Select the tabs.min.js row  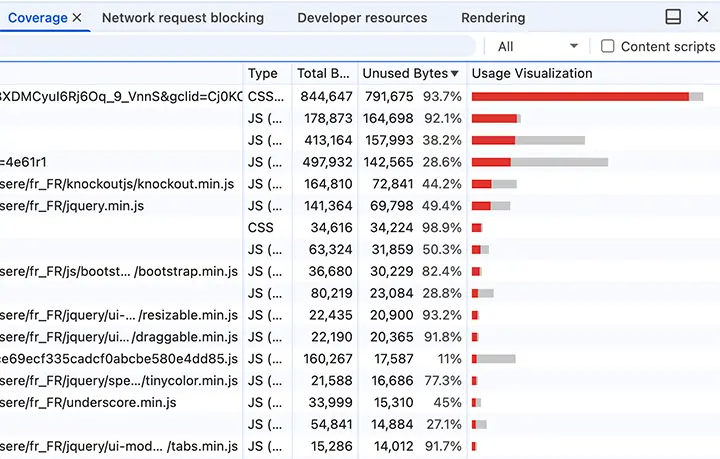360,446
